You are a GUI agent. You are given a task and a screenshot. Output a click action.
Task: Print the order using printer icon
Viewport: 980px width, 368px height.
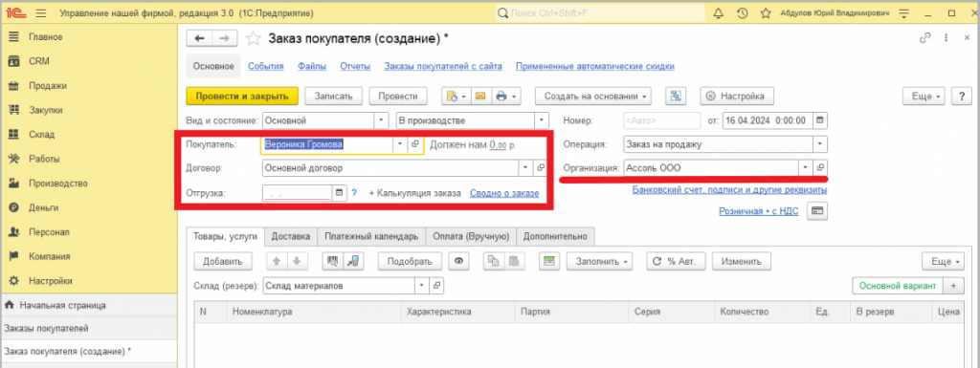coord(505,96)
